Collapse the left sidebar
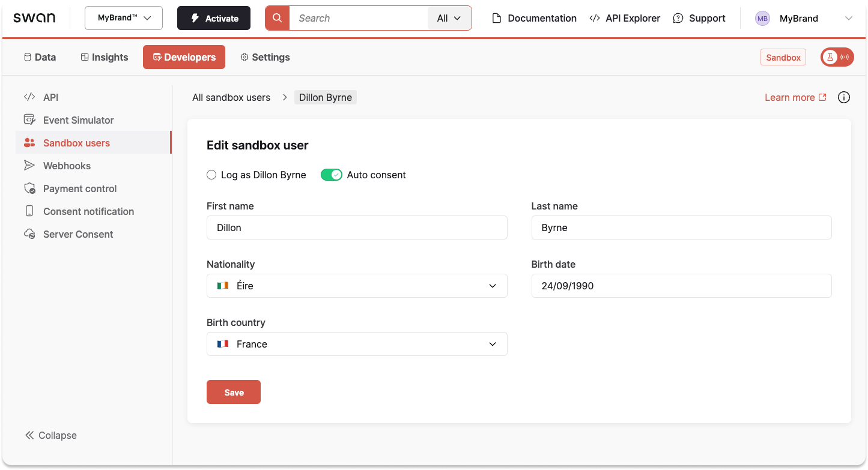The image size is (868, 470). coord(50,435)
